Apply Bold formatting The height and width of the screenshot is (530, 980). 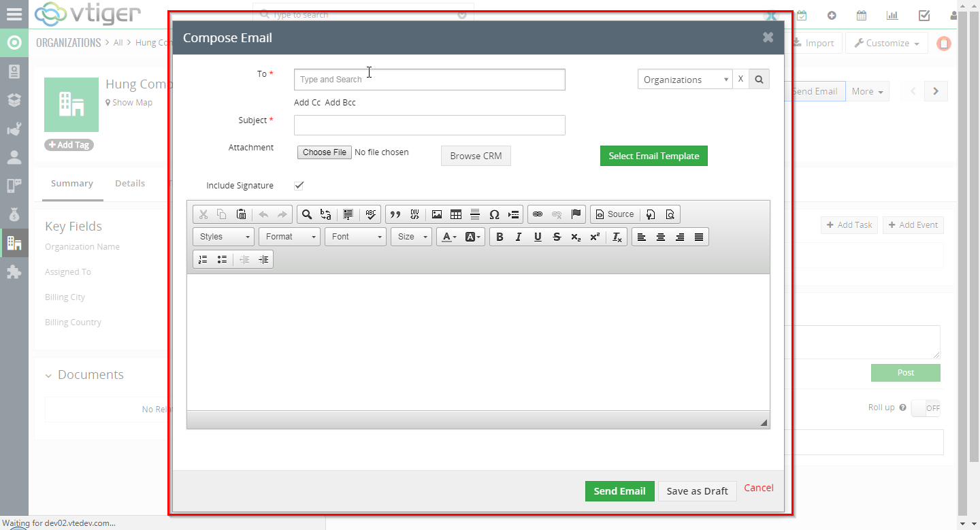(500, 237)
